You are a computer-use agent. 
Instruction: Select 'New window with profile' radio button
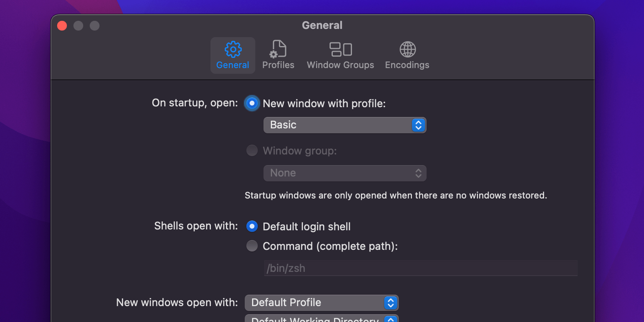[252, 104]
